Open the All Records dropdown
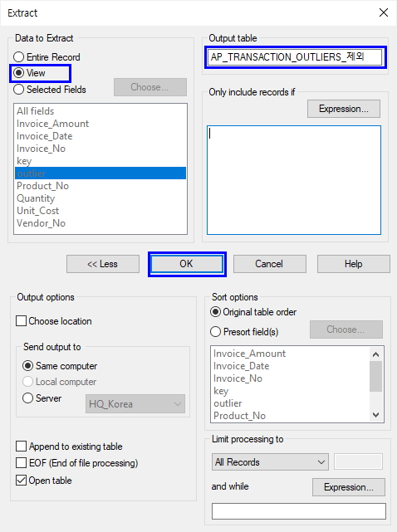Image resolution: width=397 pixels, height=532 pixels. coord(270,461)
